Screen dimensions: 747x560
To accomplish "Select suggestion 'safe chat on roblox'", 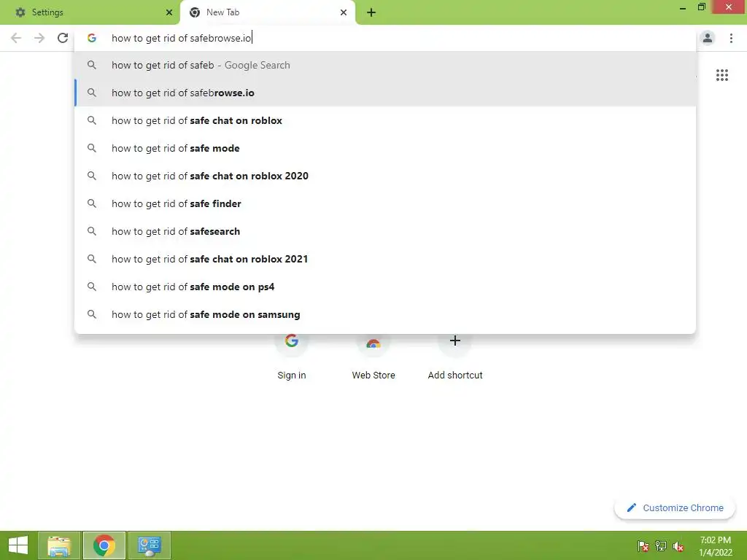I will 385,120.
